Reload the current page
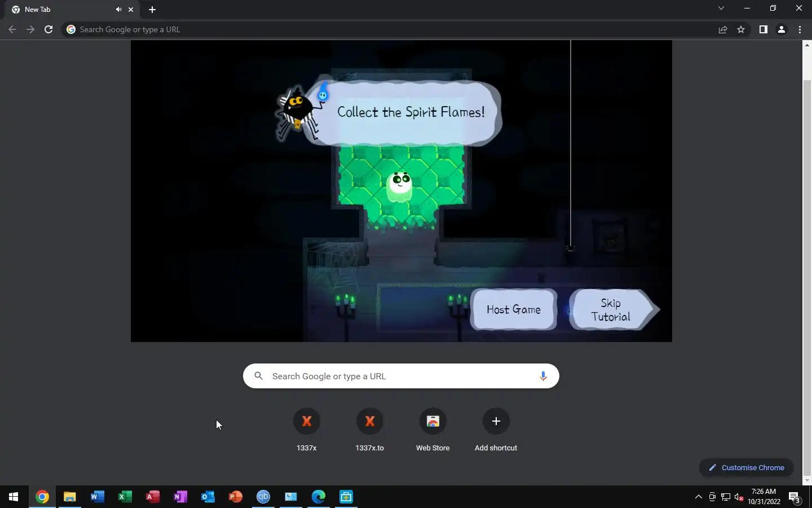The image size is (812, 508). pyautogui.click(x=48, y=29)
